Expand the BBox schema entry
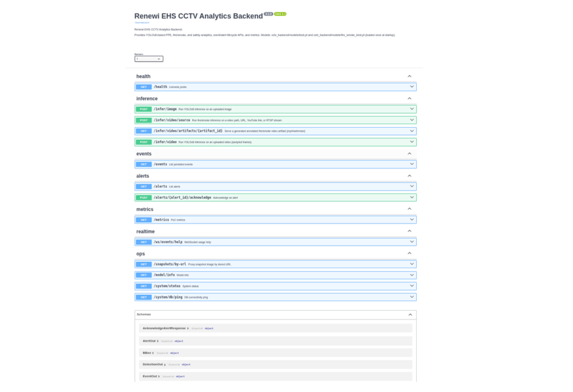This screenshot has width=573, height=392. 148,353
